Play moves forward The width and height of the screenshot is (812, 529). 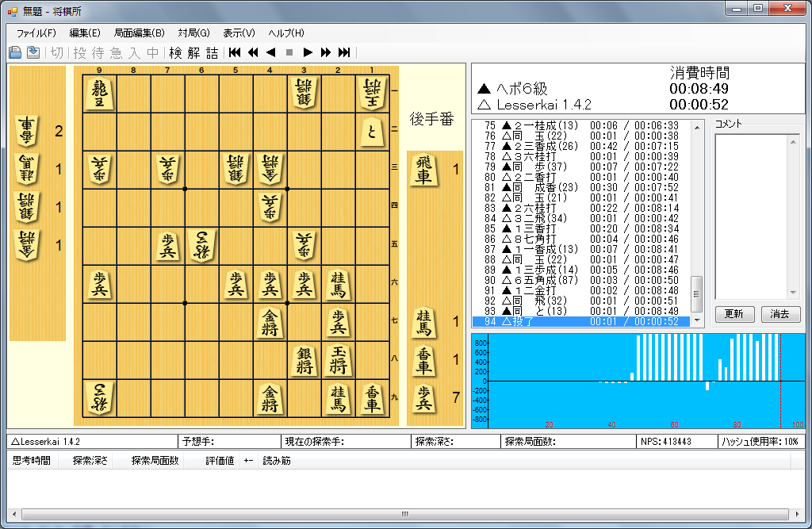coord(308,53)
